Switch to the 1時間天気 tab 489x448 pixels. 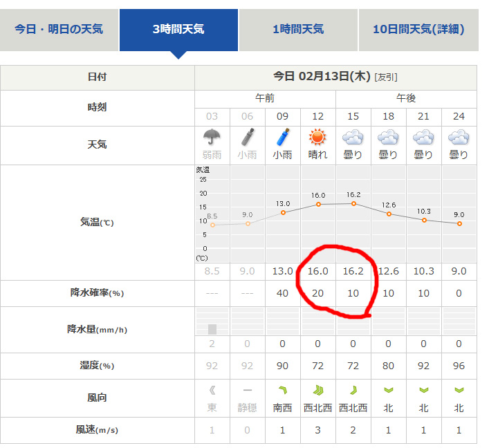click(298, 29)
